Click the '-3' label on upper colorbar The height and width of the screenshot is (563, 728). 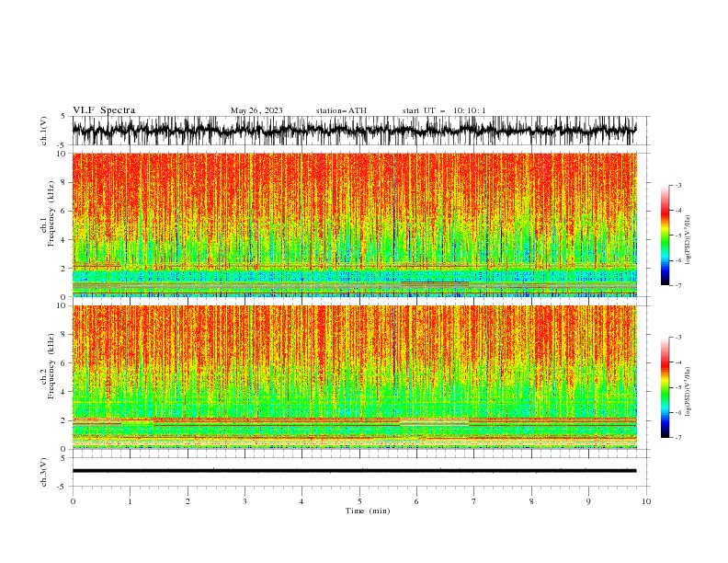click(x=677, y=185)
